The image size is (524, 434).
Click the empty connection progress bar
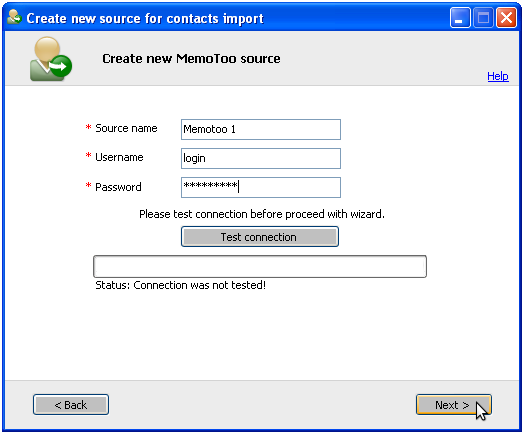point(260,266)
